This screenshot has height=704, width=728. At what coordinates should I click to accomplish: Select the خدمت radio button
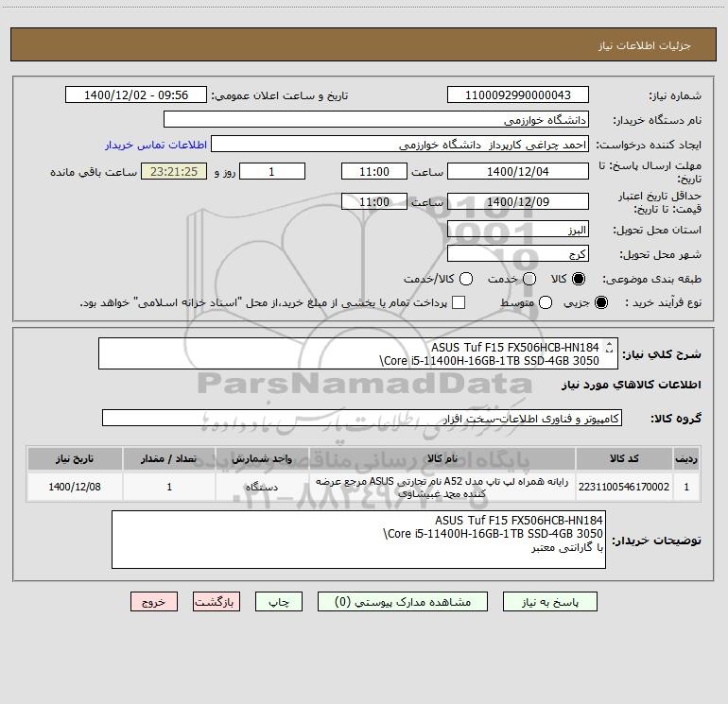pos(529,279)
